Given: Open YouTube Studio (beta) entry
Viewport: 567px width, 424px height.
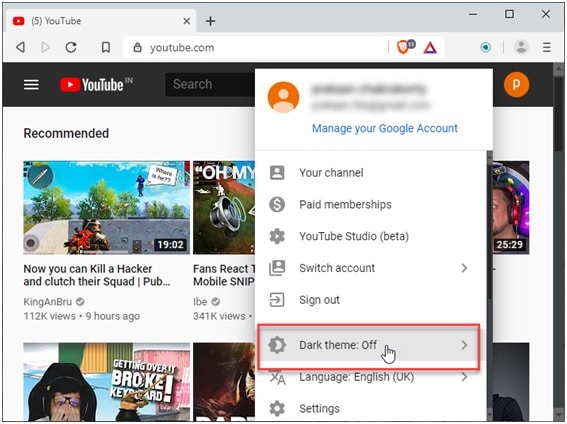Looking at the screenshot, I should (371, 236).
